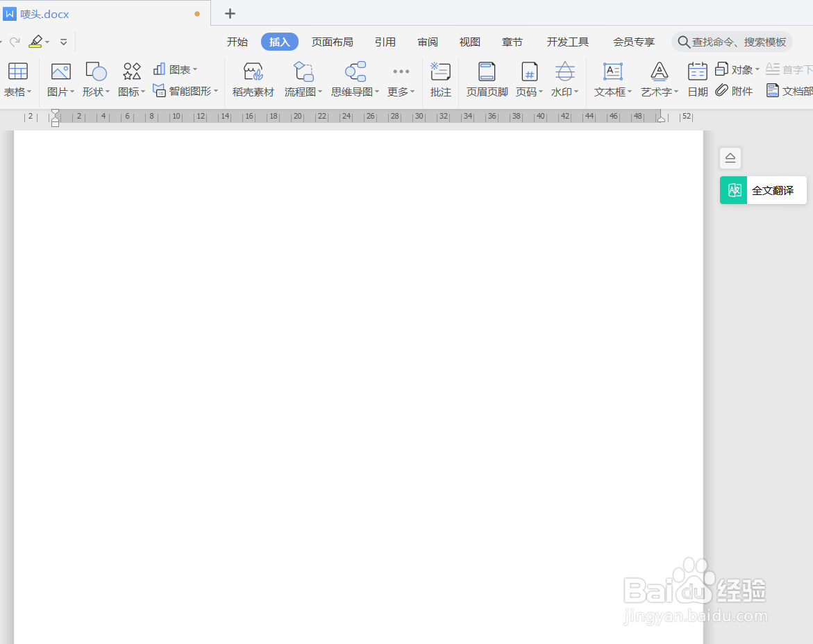Open the 章节 tab

[512, 42]
